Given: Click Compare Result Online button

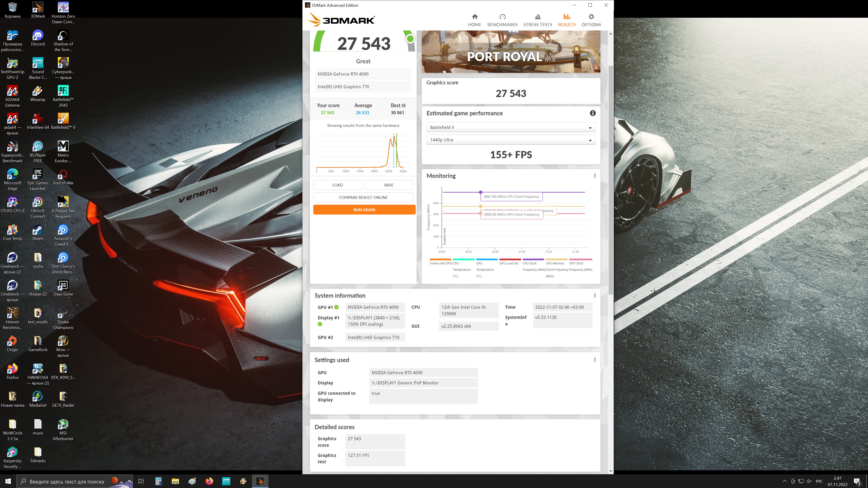Looking at the screenshot, I should [363, 197].
